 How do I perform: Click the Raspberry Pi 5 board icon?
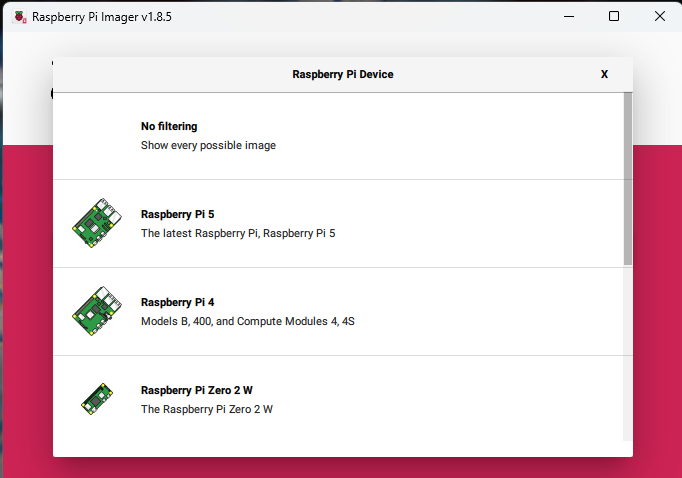click(x=97, y=223)
